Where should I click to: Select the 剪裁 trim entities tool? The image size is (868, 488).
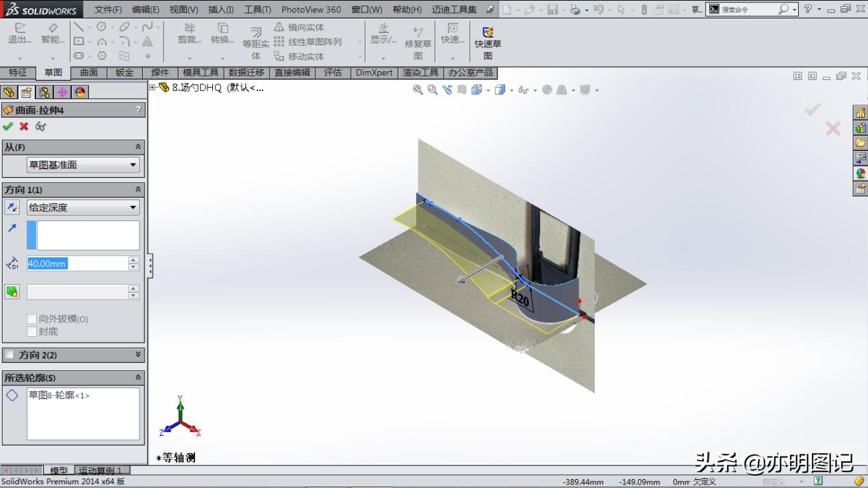pos(189,39)
